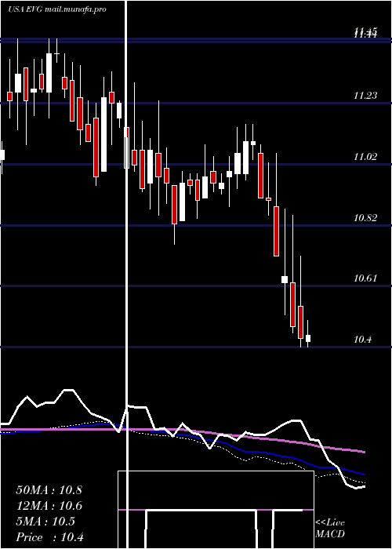Viewport: 392px width, 549px height.
Task: Click the '<<Live MACD' label
Action: [x=330, y=528]
